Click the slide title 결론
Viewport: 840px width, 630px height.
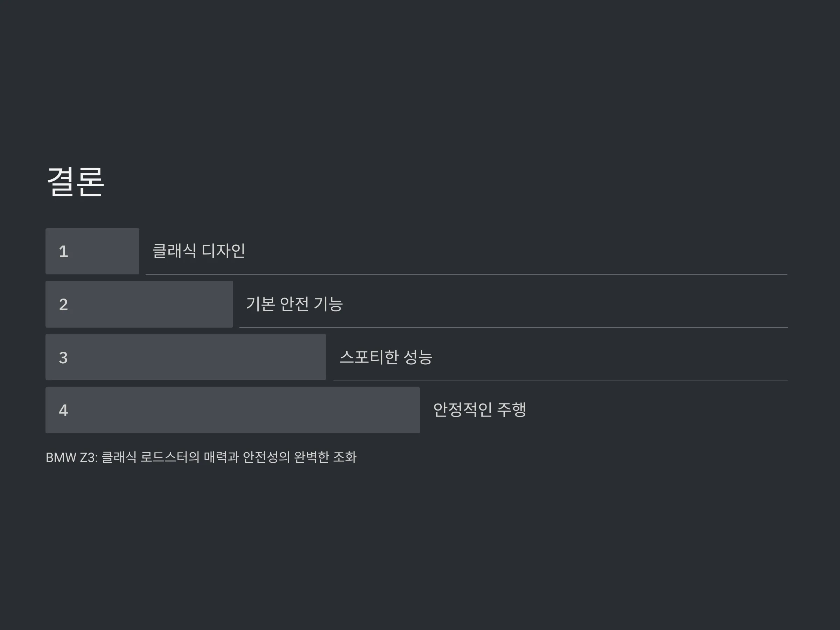tap(75, 182)
